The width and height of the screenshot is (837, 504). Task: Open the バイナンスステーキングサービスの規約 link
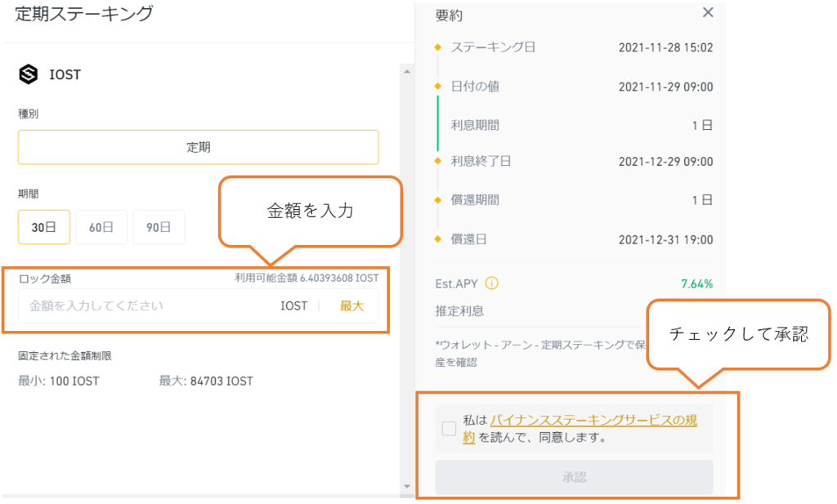point(593,421)
